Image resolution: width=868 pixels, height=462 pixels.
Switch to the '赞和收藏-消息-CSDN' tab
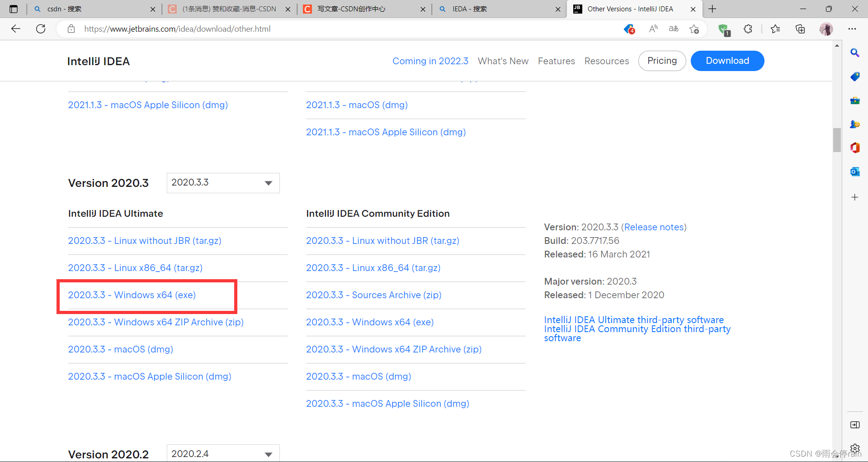click(x=229, y=9)
